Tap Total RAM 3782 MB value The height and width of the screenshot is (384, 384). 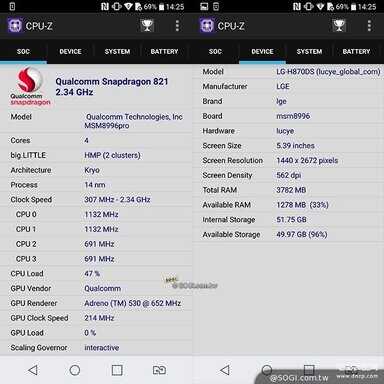pyautogui.click(x=291, y=190)
